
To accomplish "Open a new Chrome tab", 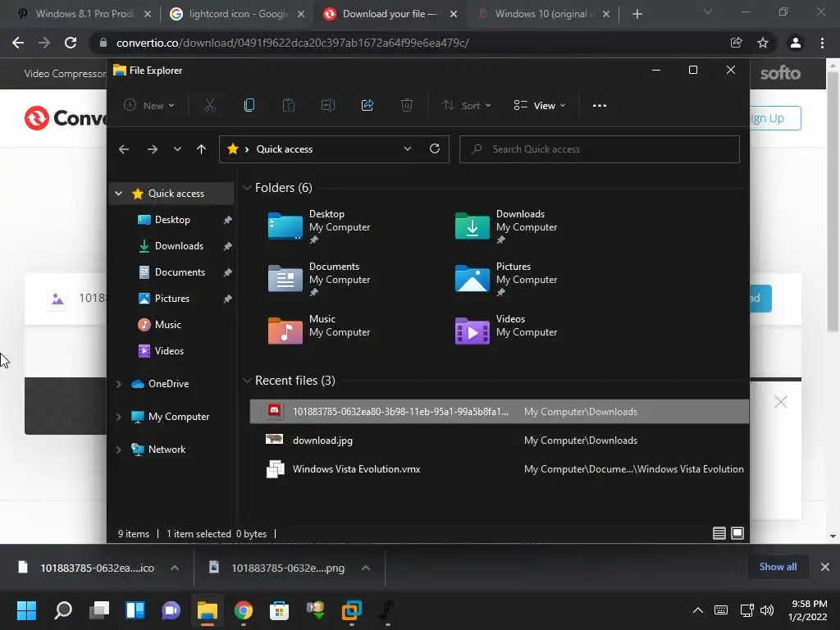I will (x=637, y=14).
